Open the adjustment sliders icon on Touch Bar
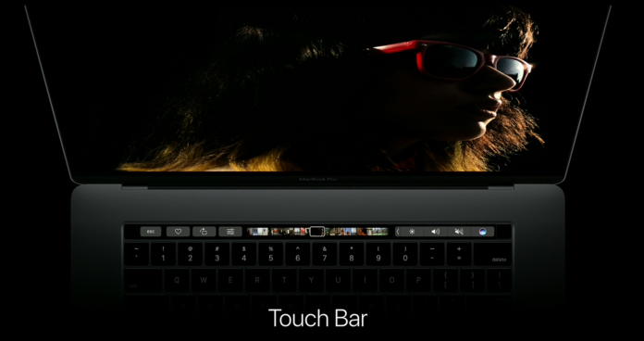Screen dimensions: 644x341 (230, 232)
